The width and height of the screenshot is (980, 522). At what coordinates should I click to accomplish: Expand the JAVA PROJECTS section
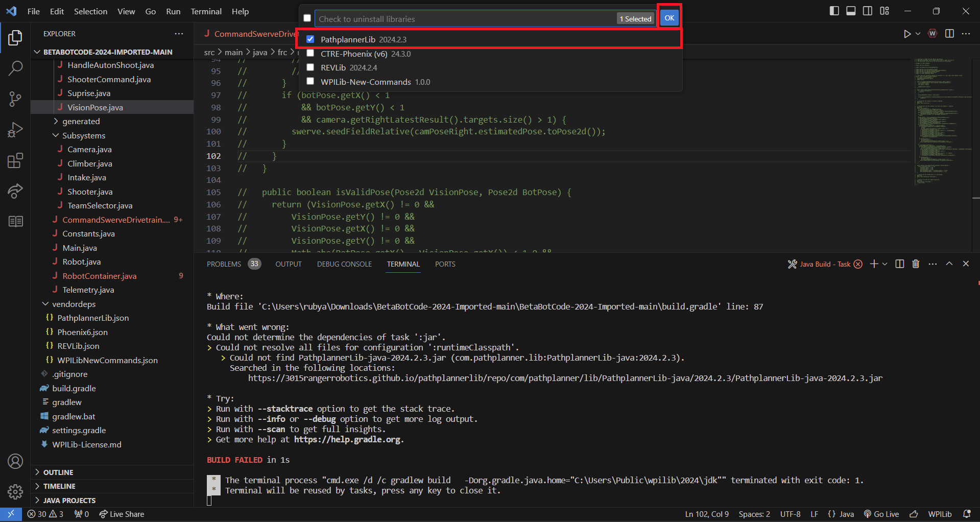[x=69, y=501]
